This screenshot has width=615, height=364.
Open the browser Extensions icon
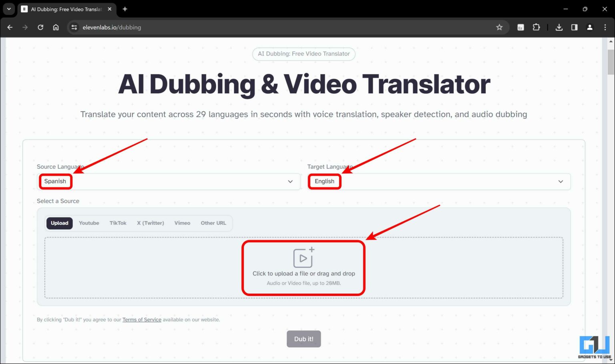[x=537, y=27]
